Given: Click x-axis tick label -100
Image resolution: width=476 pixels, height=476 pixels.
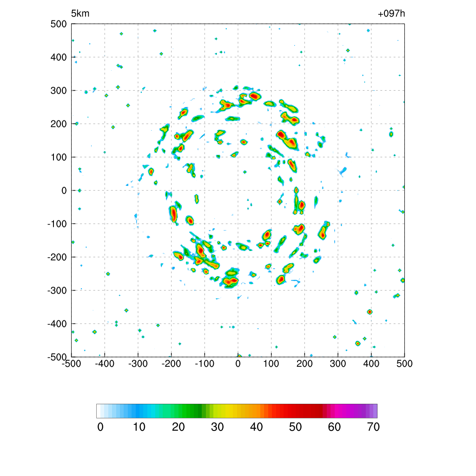Looking at the screenshot, I should click(205, 364).
